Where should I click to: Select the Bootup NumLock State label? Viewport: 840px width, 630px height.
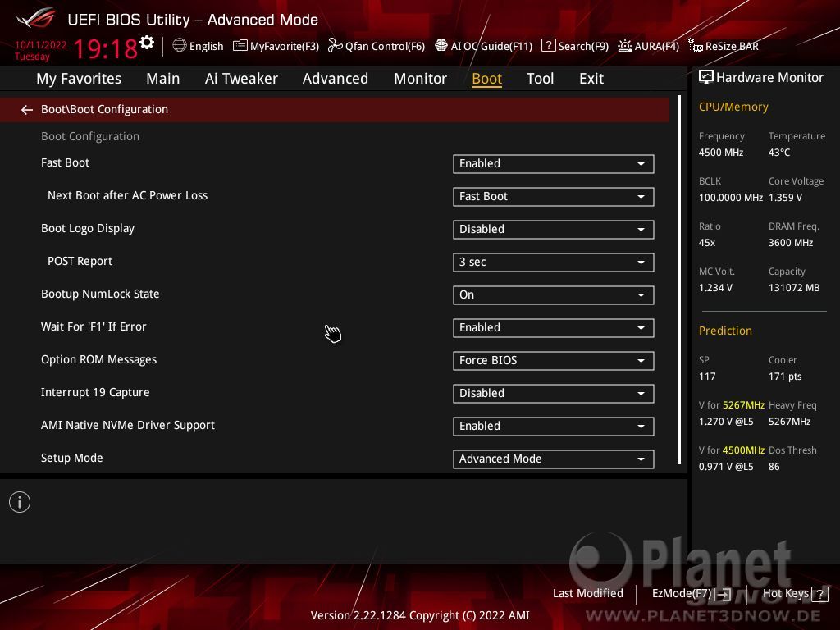100,294
